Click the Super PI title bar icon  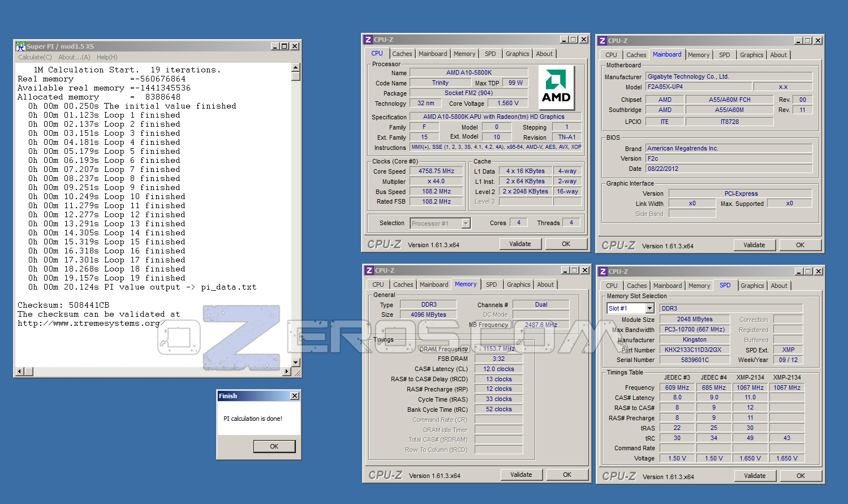pos(20,46)
